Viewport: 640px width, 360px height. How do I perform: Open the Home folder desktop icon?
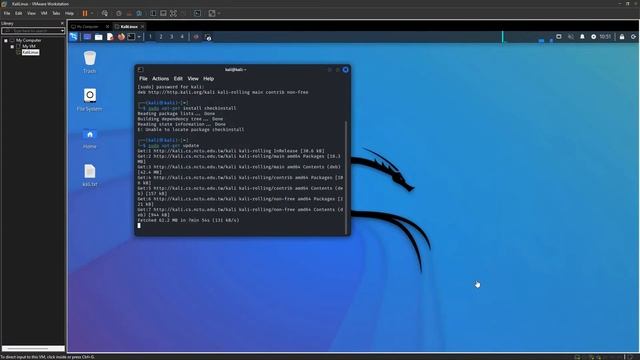[x=90, y=138]
